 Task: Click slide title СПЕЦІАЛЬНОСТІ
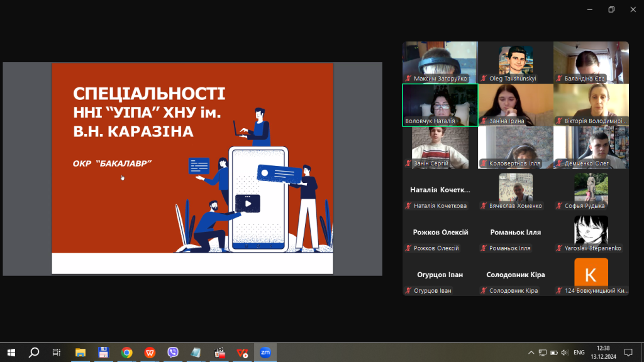click(149, 94)
